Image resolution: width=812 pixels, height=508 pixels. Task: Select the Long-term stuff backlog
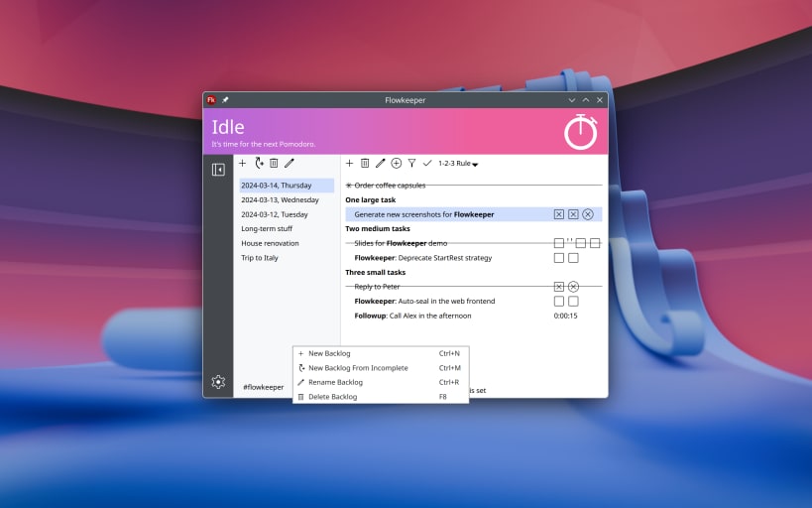tap(287, 228)
